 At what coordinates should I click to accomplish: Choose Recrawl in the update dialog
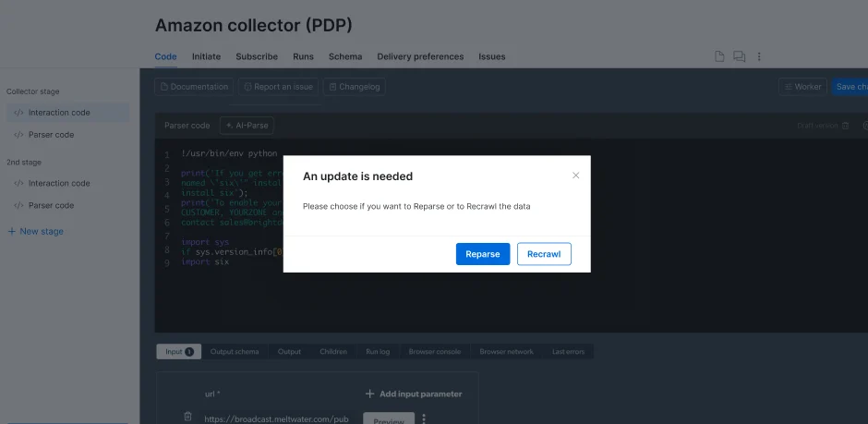(544, 254)
